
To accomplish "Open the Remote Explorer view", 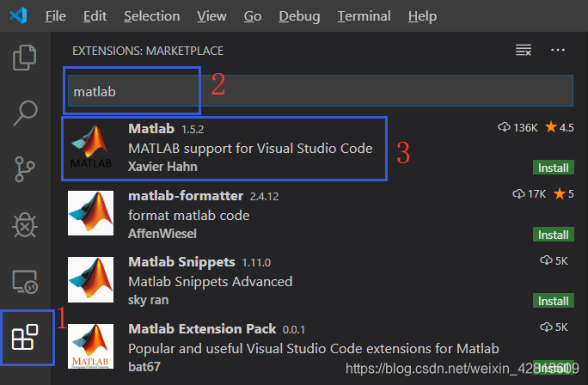I will click(25, 282).
